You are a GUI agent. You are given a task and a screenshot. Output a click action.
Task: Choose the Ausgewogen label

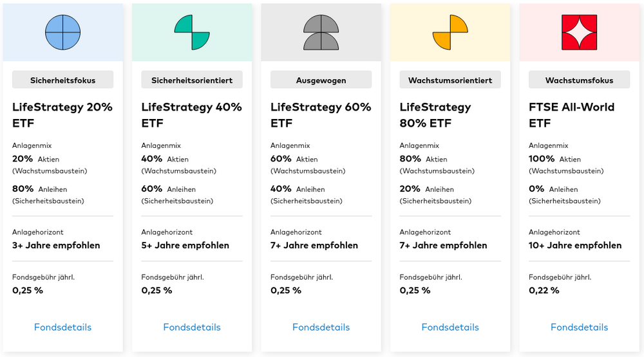click(321, 80)
